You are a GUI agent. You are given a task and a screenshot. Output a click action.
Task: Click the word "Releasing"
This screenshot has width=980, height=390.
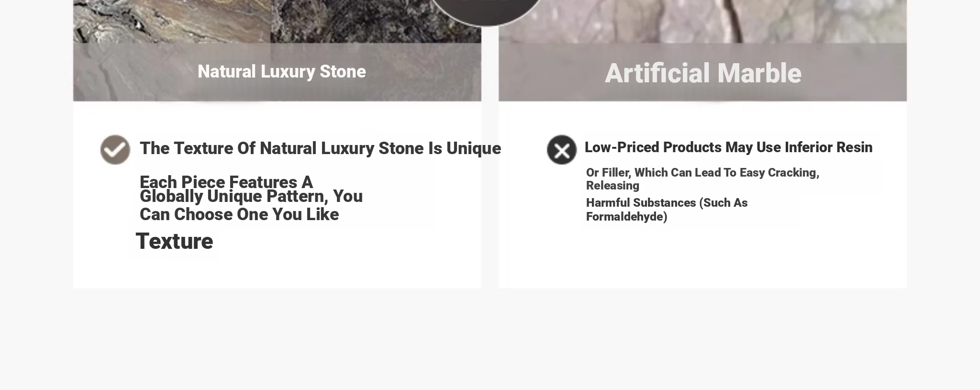(612, 186)
